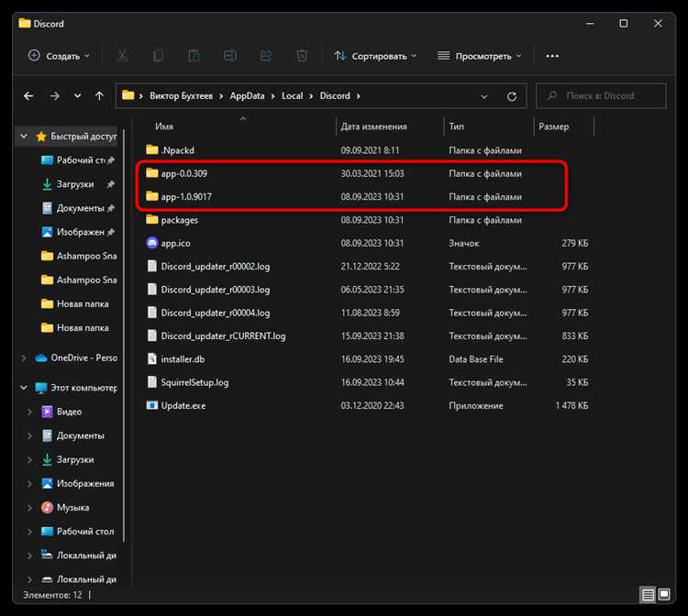Switch to large thumbnails view icon
The image size is (688, 616).
[x=664, y=595]
